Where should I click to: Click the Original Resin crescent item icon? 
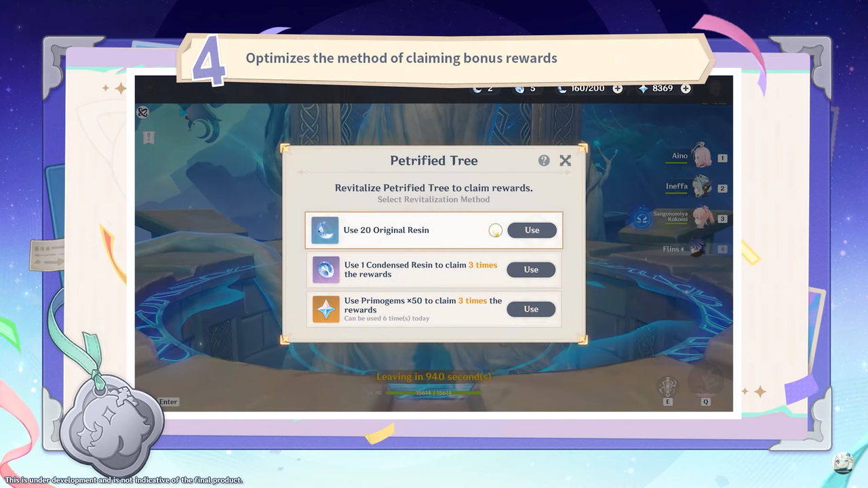[x=325, y=230]
